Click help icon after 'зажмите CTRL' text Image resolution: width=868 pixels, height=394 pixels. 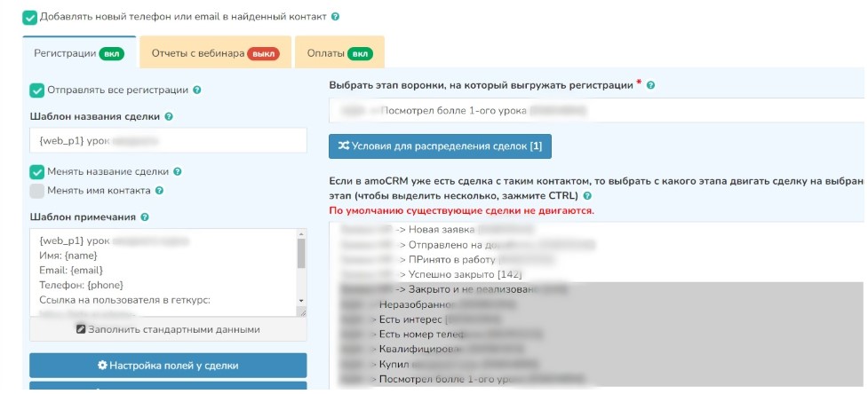(587, 196)
